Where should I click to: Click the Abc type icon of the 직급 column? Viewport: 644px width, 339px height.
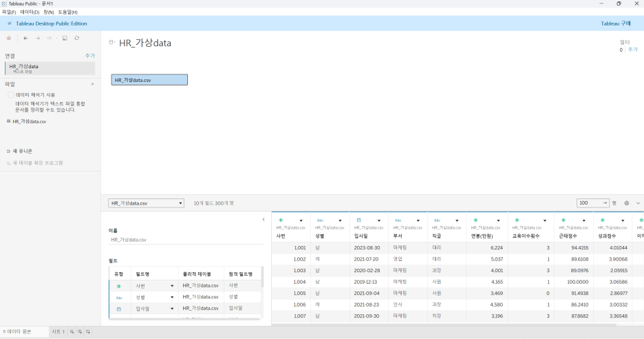point(437,220)
